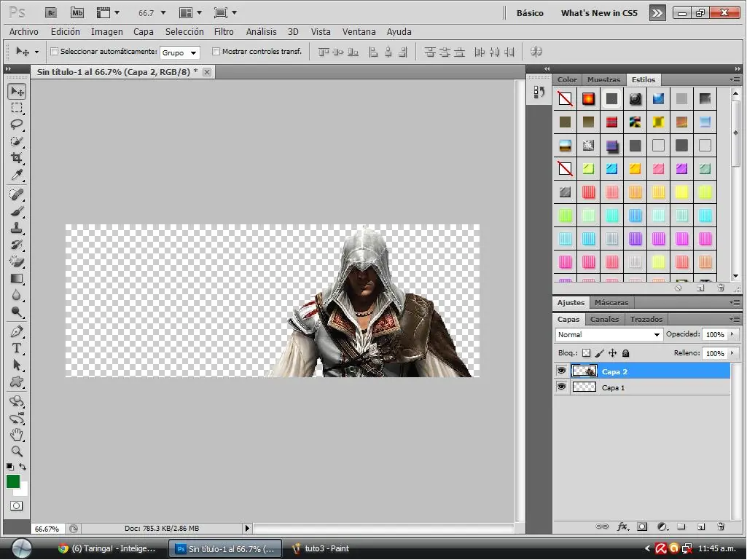Select the Path Selection tool
747x560 pixels.
pos(17,366)
